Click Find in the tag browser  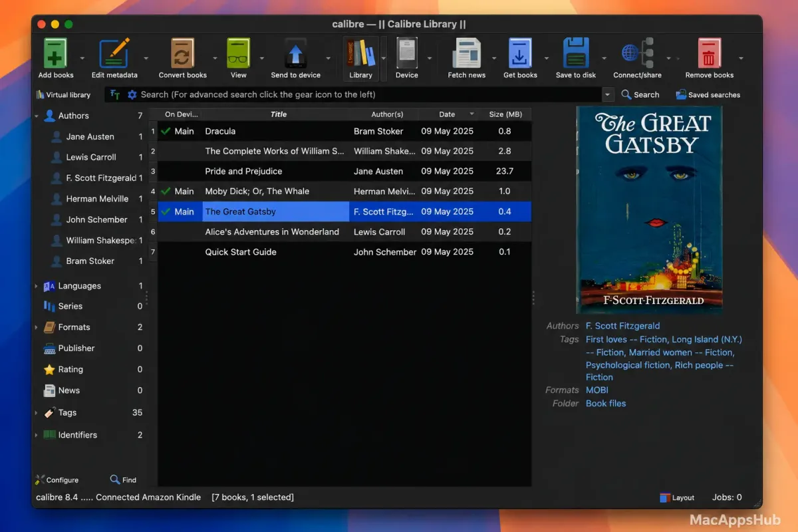coord(123,479)
